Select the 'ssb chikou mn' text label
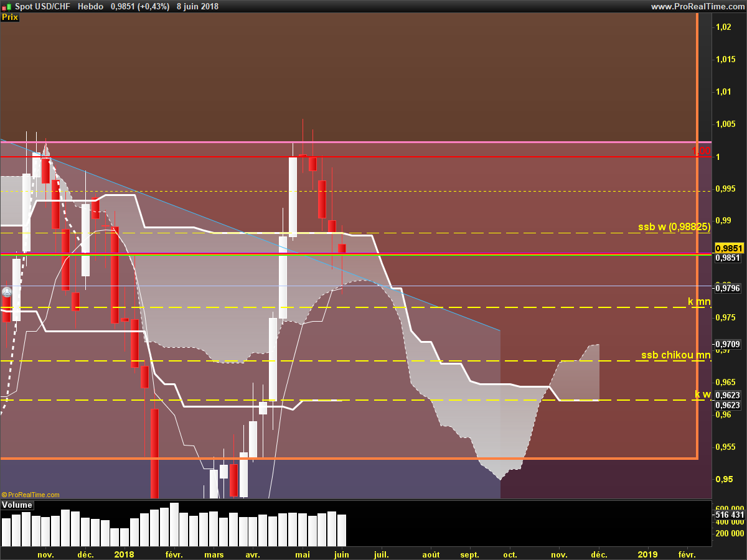The height and width of the screenshot is (560, 747). click(675, 355)
